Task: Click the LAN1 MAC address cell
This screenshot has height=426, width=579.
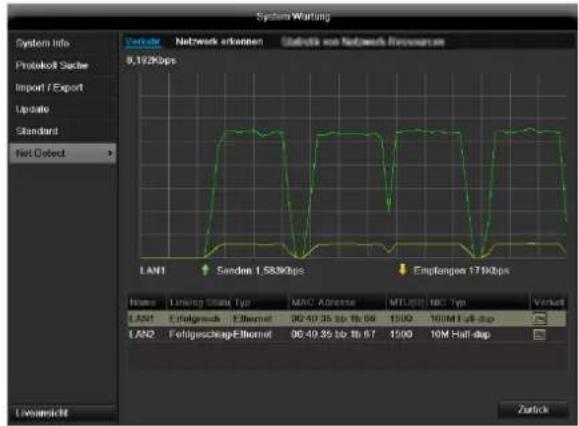Action: 333,319
